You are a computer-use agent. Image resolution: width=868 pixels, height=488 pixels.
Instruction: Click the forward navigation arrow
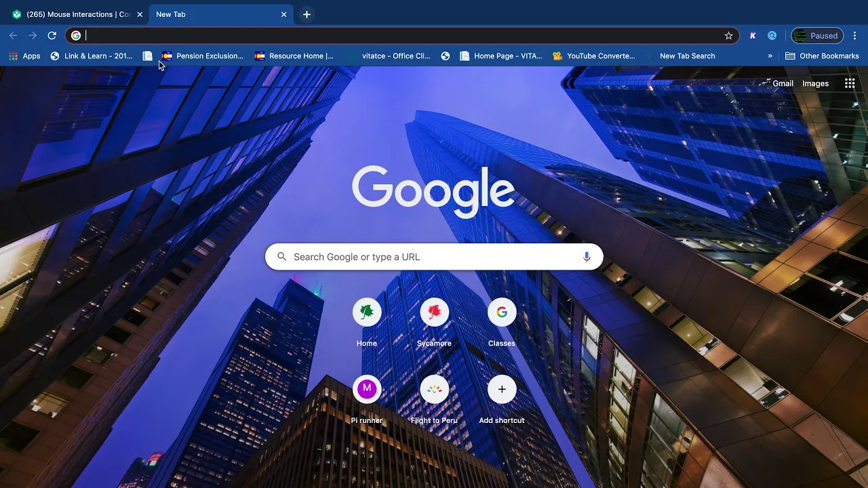33,35
